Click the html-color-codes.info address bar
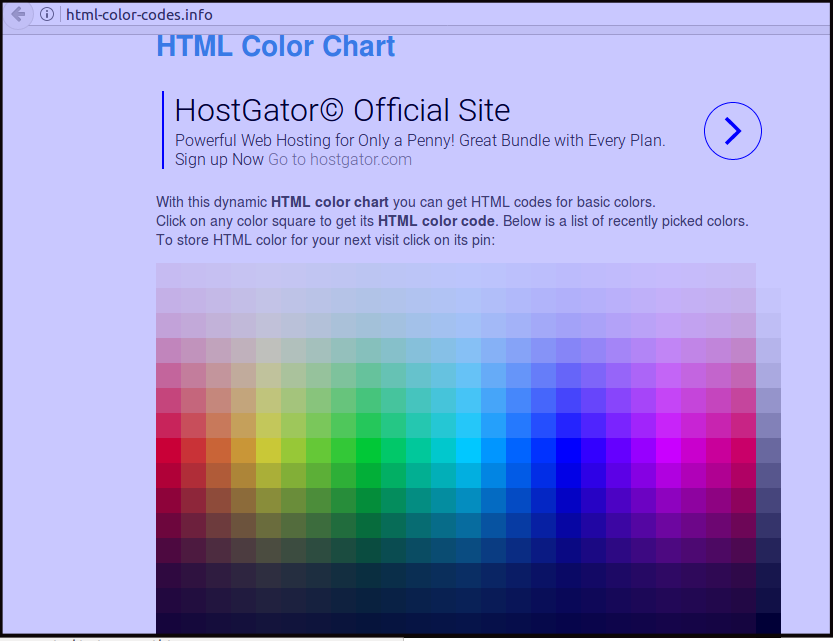 139,15
